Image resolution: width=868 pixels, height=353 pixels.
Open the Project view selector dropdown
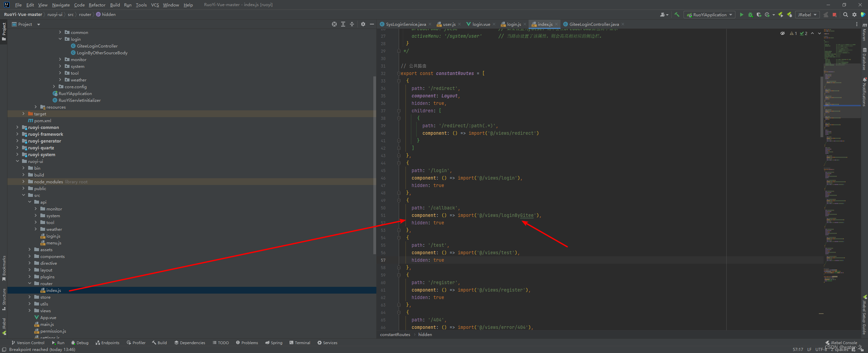(26, 24)
